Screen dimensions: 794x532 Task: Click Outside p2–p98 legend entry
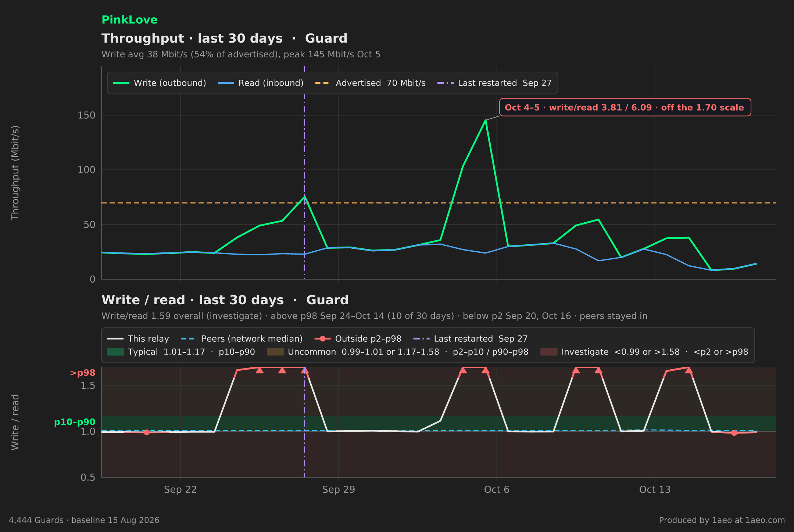[358, 339]
